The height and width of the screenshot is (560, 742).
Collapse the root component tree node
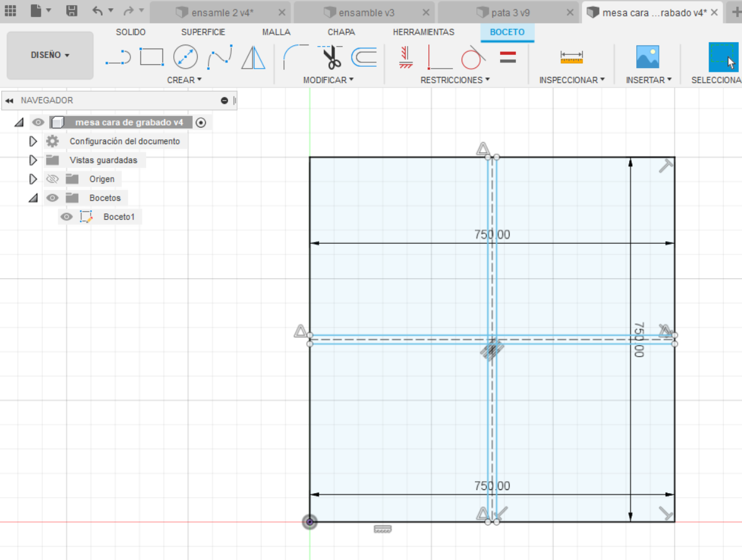coord(19,123)
